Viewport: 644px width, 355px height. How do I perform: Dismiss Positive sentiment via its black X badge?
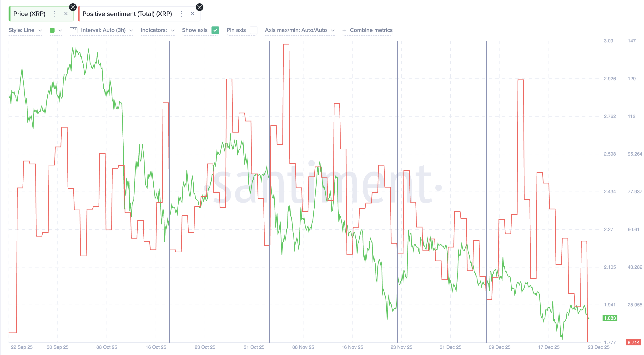(x=200, y=7)
